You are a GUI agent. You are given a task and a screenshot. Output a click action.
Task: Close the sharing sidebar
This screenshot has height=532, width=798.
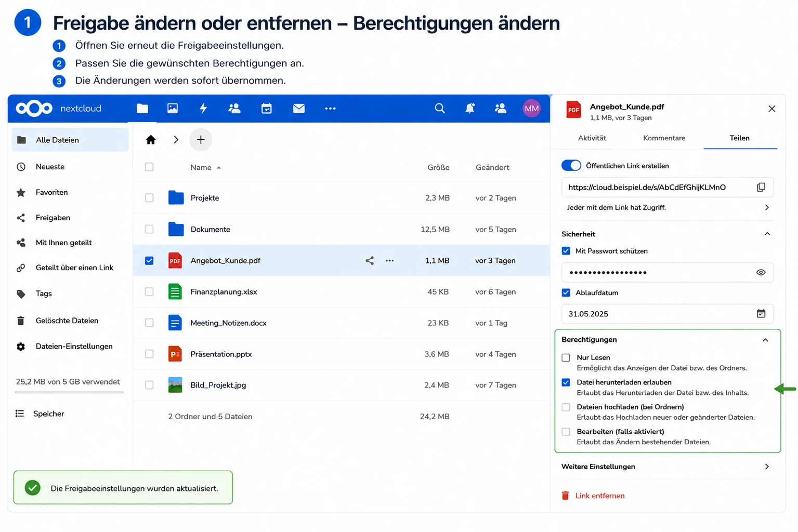[771, 109]
